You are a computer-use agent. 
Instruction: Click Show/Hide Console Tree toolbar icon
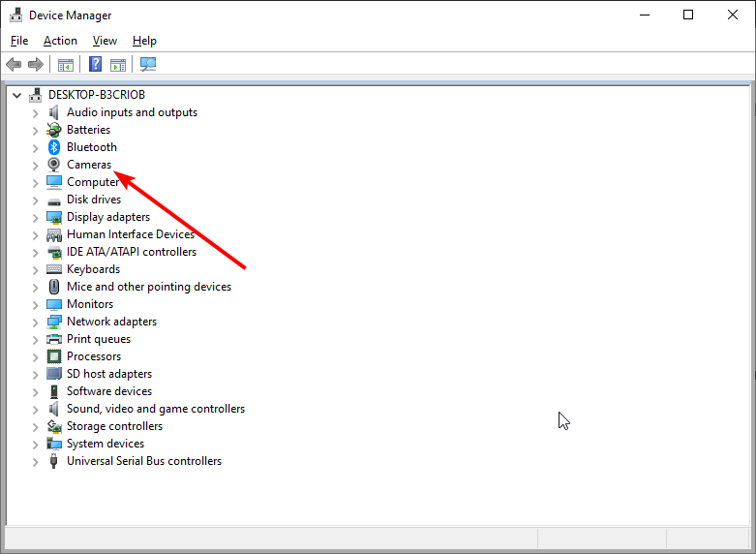click(66, 64)
